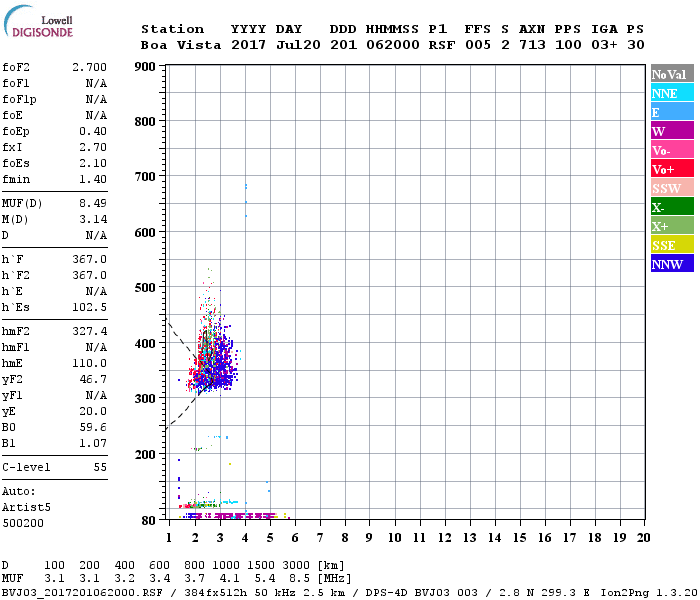This screenshot has height=600, width=700.
Task: Select the SSW legend swatch
Action: pyautogui.click(x=672, y=188)
